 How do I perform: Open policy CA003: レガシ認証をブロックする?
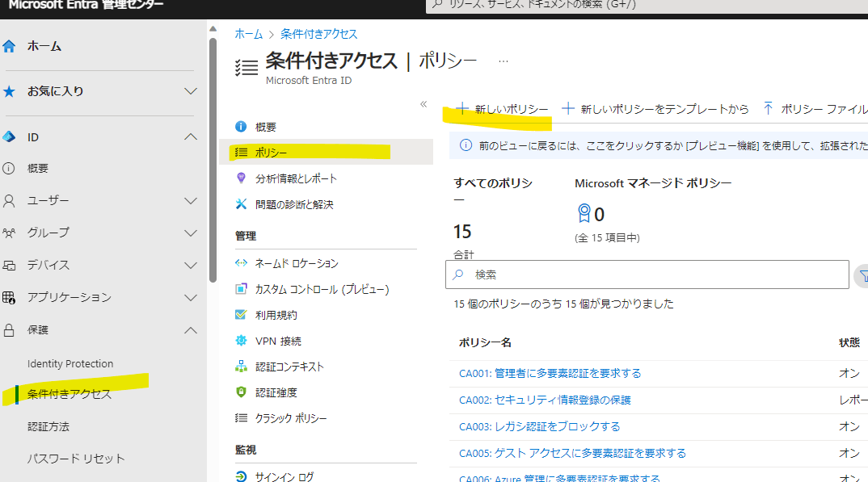tap(539, 427)
